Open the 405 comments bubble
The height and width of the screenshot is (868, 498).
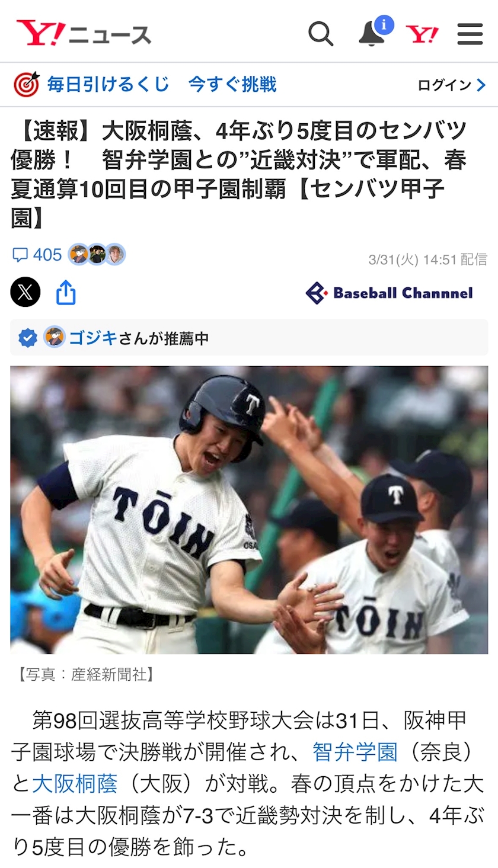point(37,255)
